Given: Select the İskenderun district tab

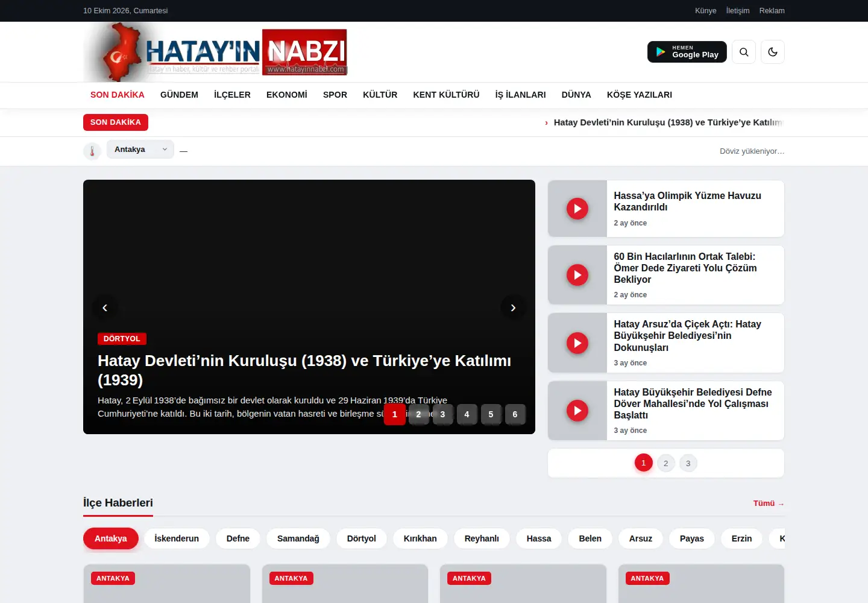Looking at the screenshot, I should [x=177, y=538].
